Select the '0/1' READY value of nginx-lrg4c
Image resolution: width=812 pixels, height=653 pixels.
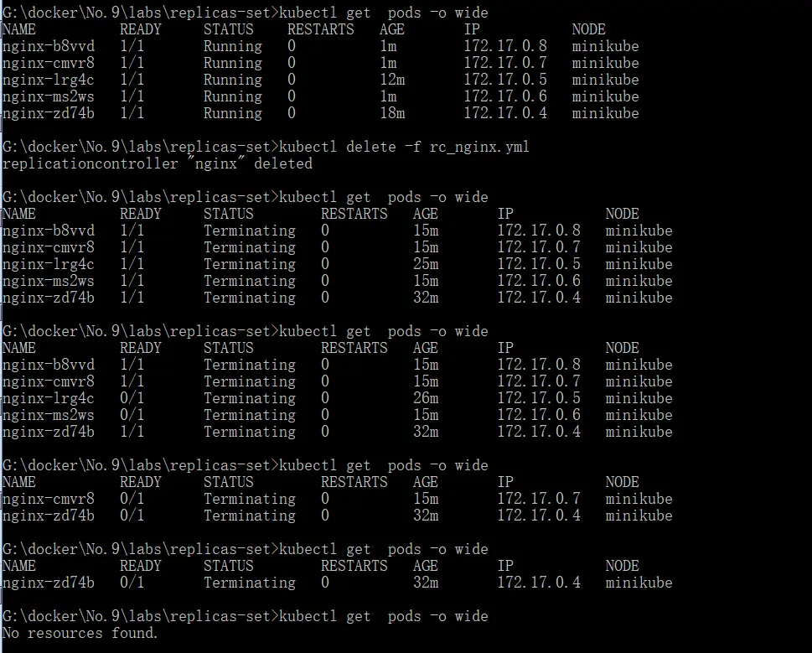(x=132, y=398)
